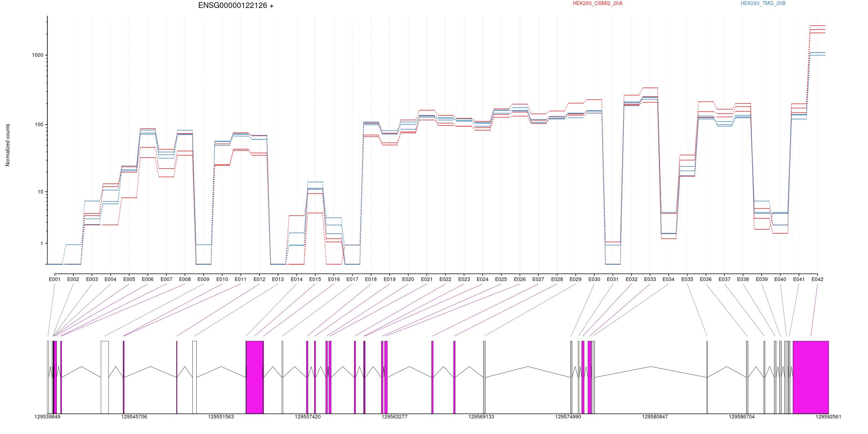Select exon label E024
Image resolution: width=868 pixels, height=434 pixels.
(482, 279)
